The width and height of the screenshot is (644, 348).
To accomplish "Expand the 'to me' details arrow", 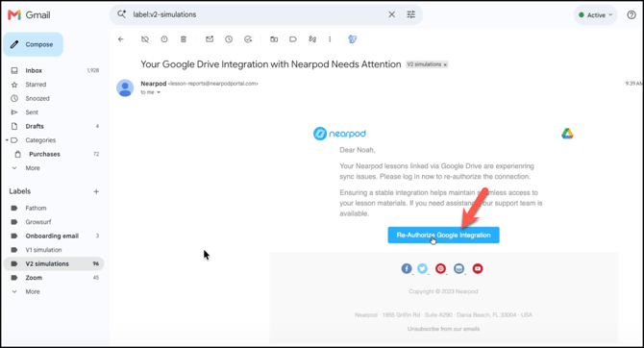I will point(159,92).
